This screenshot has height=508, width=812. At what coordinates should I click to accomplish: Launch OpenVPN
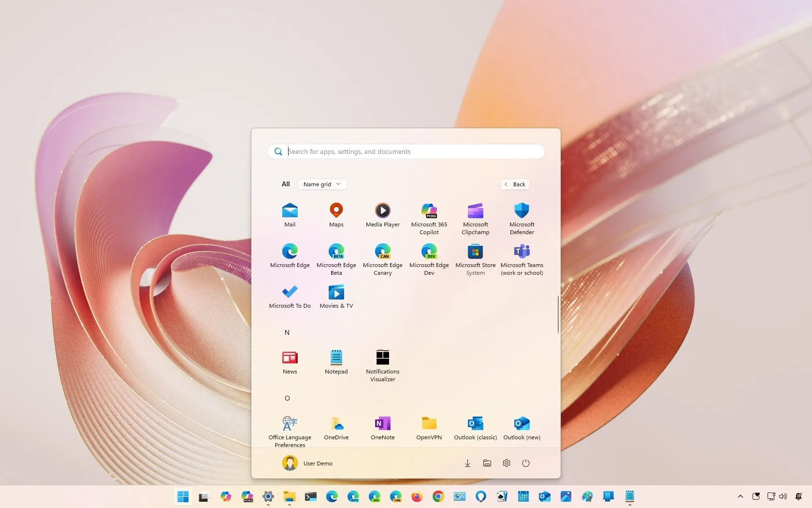coord(429,428)
